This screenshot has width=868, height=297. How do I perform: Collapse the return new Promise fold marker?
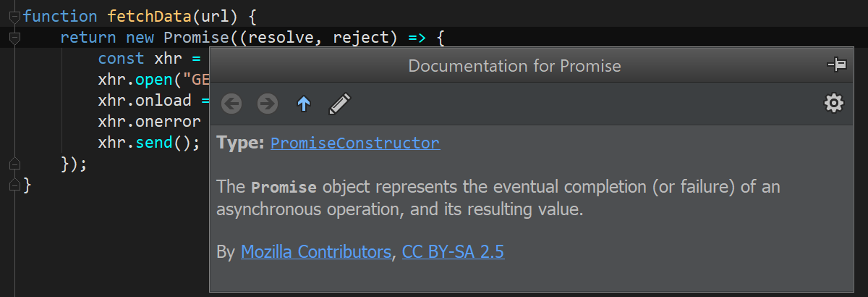coord(14,37)
